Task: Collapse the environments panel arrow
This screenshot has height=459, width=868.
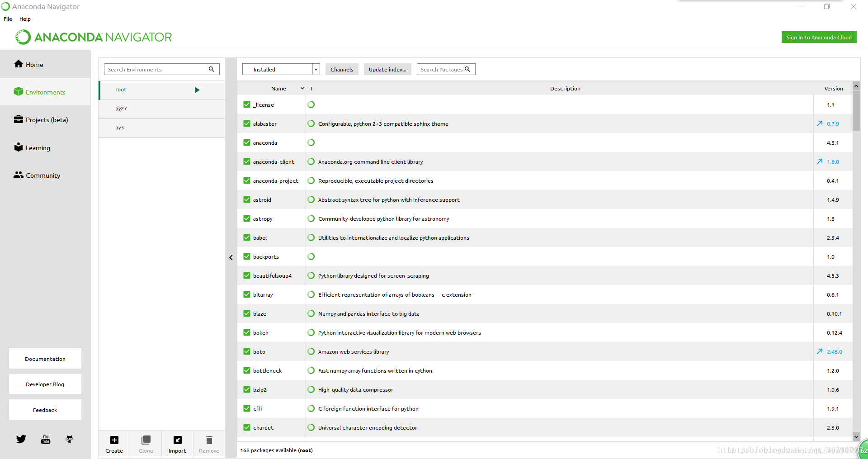Action: tap(231, 257)
